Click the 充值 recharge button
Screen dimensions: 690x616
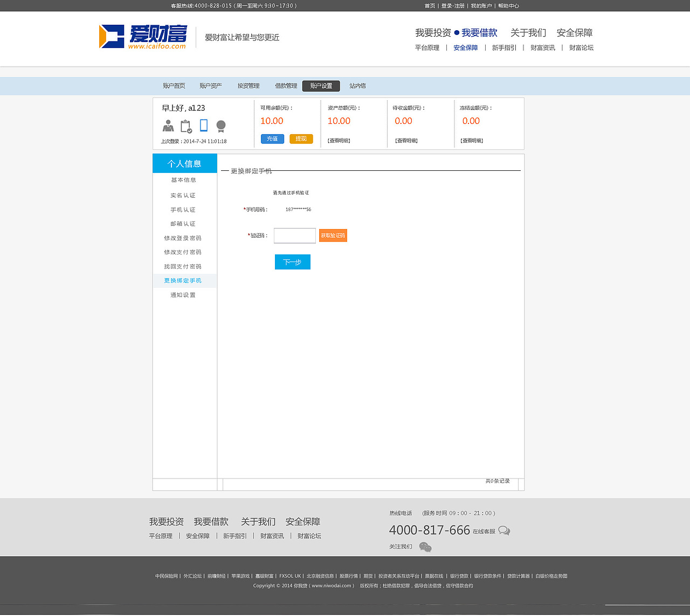[x=272, y=139]
